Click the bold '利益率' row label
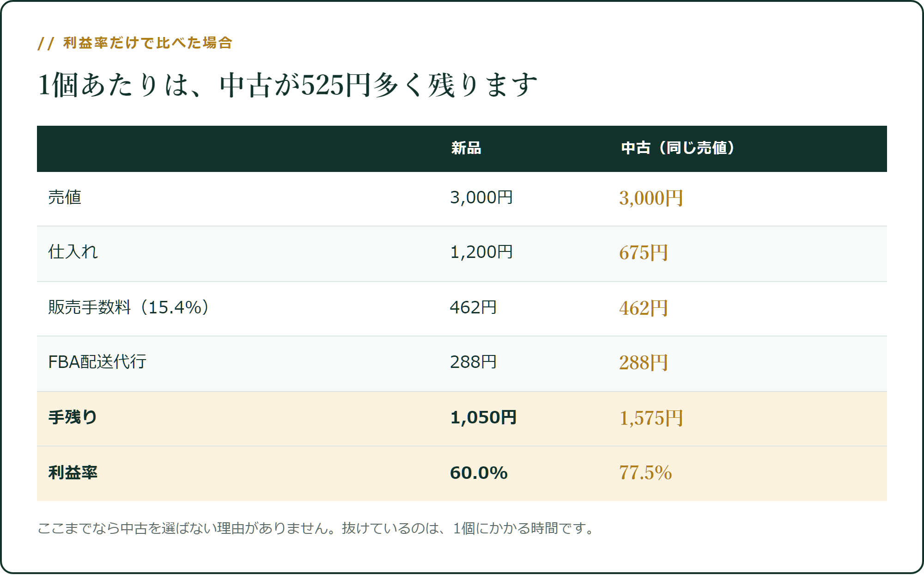The height and width of the screenshot is (575, 924). pyautogui.click(x=73, y=473)
